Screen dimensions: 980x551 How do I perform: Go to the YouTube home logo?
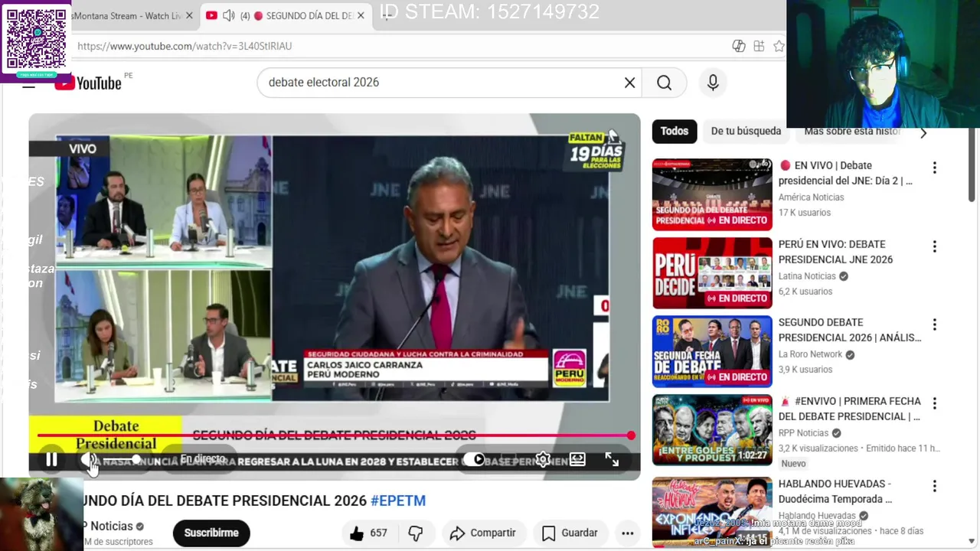tap(88, 83)
